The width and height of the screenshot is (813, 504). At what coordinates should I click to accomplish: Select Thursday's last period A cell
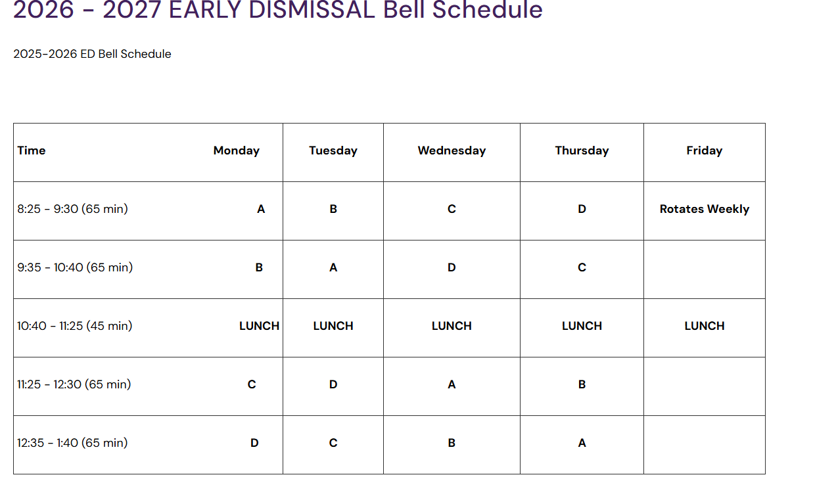click(582, 443)
